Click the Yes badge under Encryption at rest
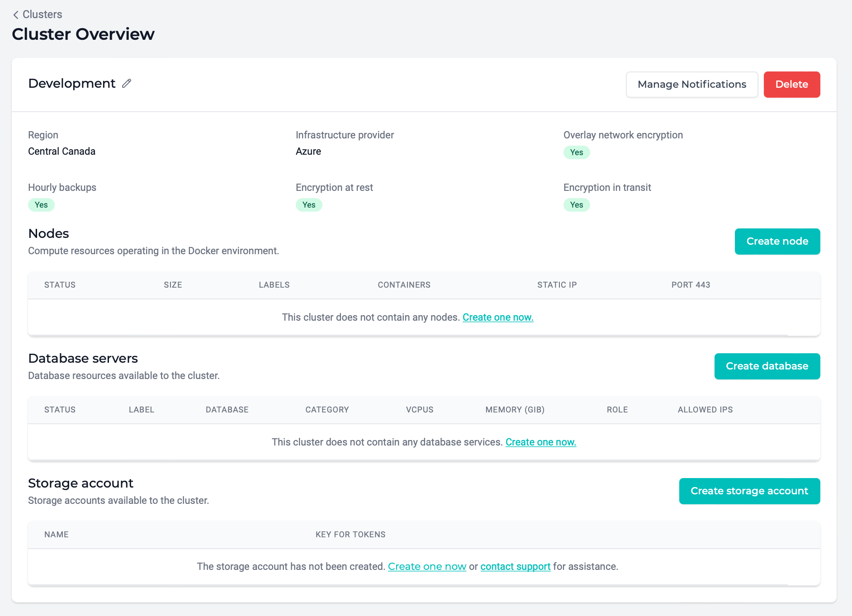Viewport: 852px width, 616px height. click(x=309, y=205)
